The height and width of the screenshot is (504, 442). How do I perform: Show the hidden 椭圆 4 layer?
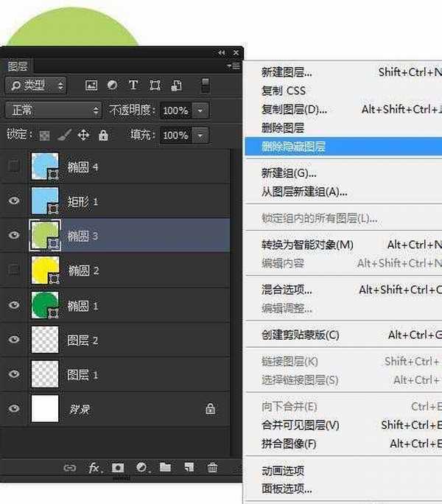14,167
